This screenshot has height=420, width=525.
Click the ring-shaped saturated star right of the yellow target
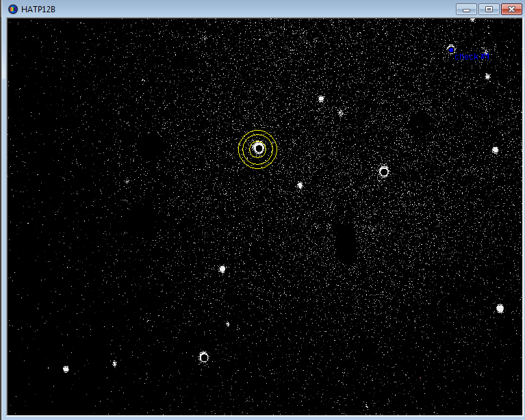[x=384, y=172]
